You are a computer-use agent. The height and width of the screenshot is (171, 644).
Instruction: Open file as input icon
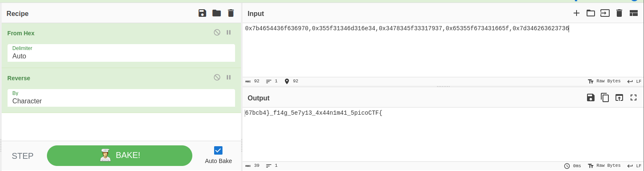coord(605,13)
